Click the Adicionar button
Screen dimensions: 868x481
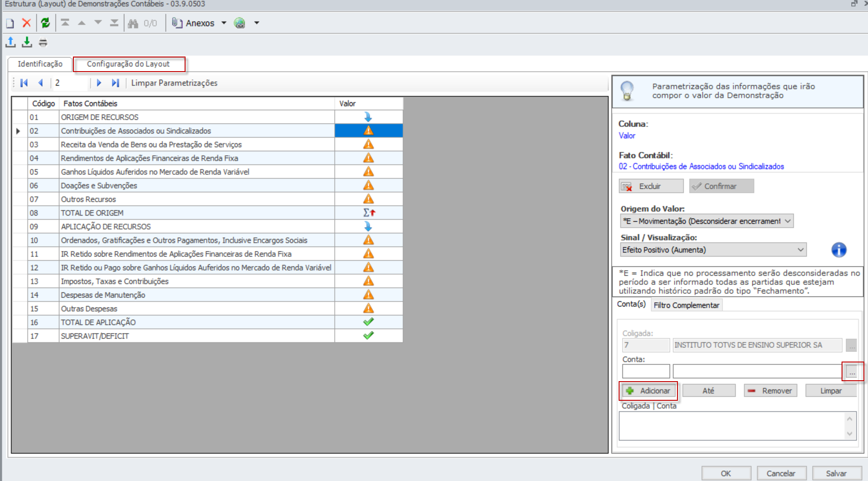(648, 391)
